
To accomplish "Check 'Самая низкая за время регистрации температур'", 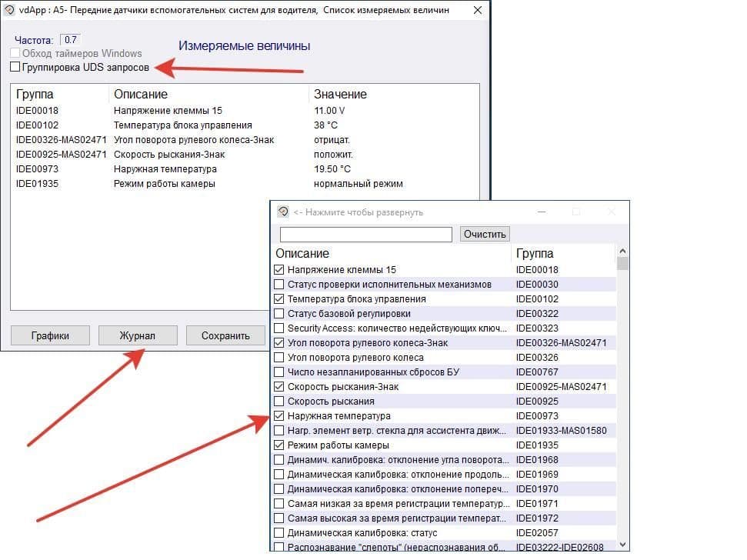I will point(279,503).
